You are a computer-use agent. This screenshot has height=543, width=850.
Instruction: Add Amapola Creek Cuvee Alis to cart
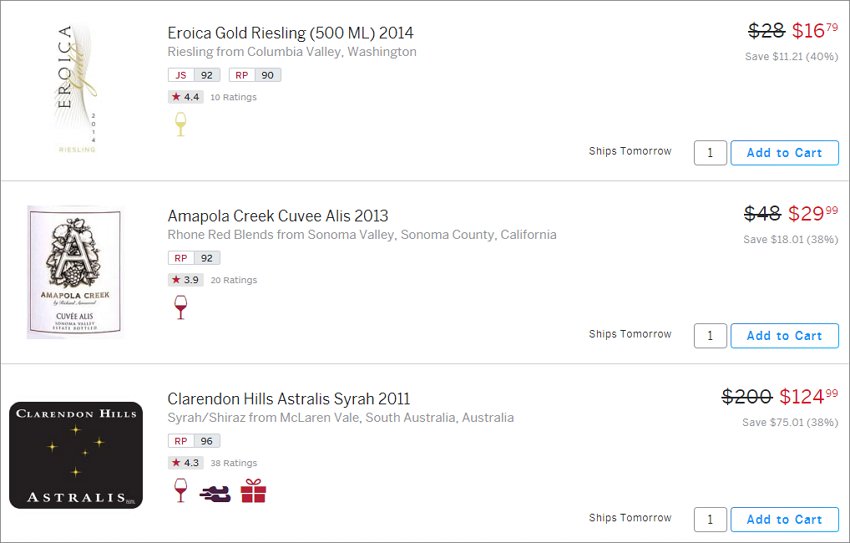point(784,336)
